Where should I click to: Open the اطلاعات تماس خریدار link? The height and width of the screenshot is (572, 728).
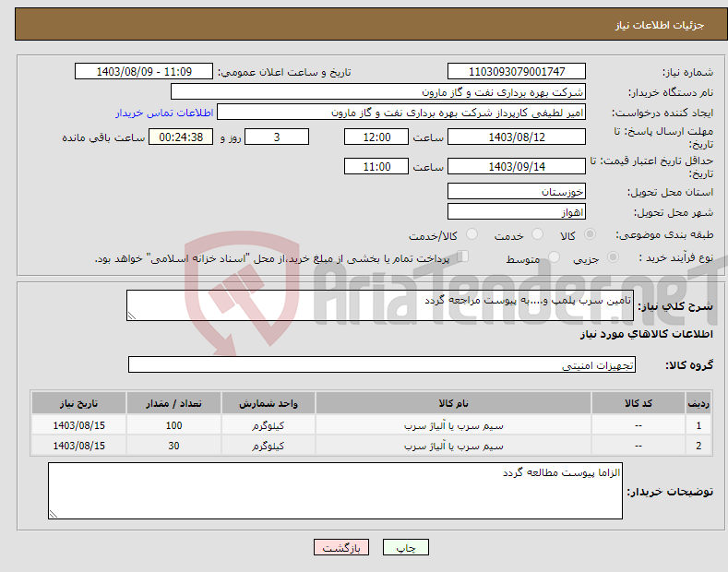click(x=164, y=113)
